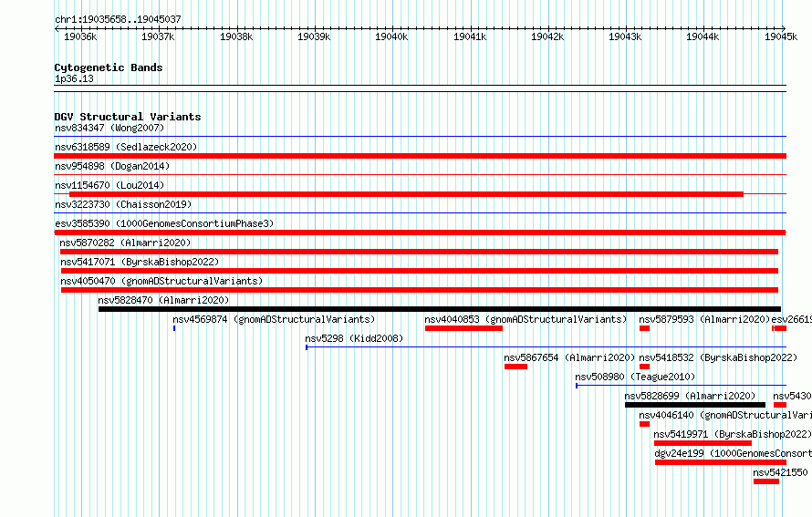Click the dgv24e199 red variant bar
Viewport: 812px width, 517px height.
pyautogui.click(x=721, y=462)
